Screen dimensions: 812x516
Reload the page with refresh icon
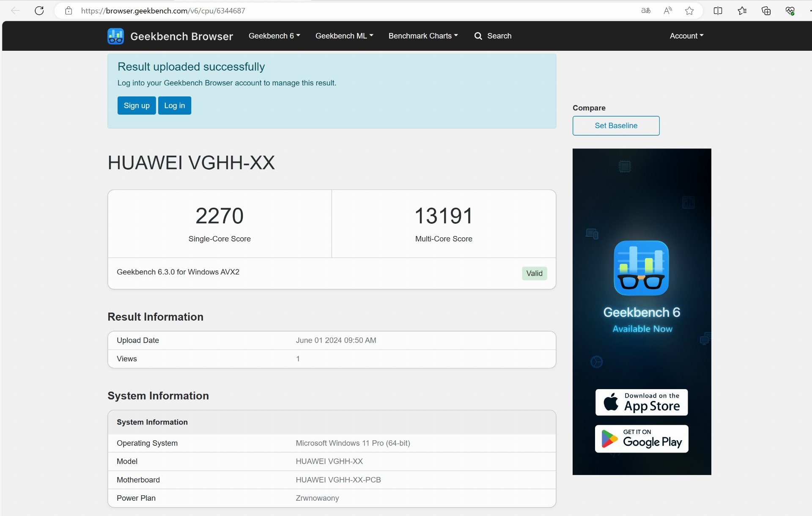click(x=39, y=11)
